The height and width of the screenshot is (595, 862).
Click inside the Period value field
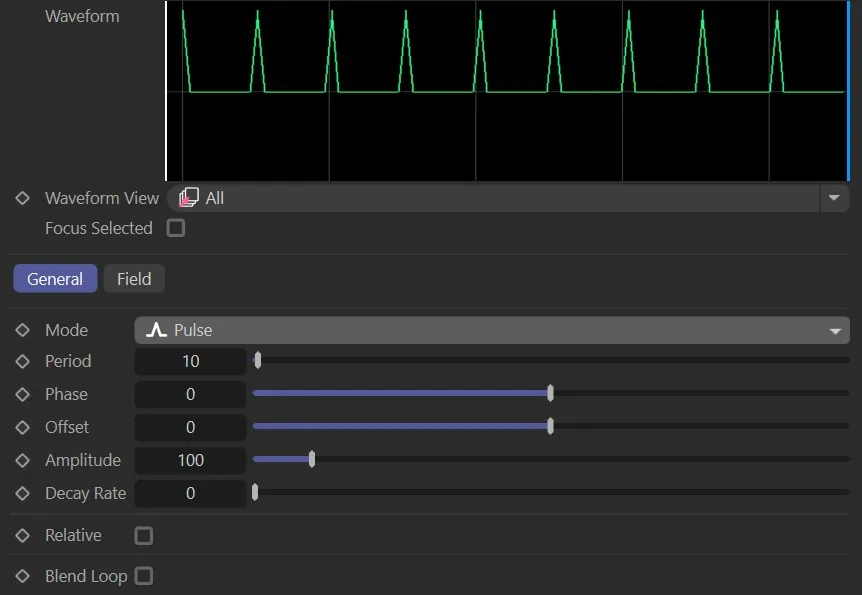[190, 361]
